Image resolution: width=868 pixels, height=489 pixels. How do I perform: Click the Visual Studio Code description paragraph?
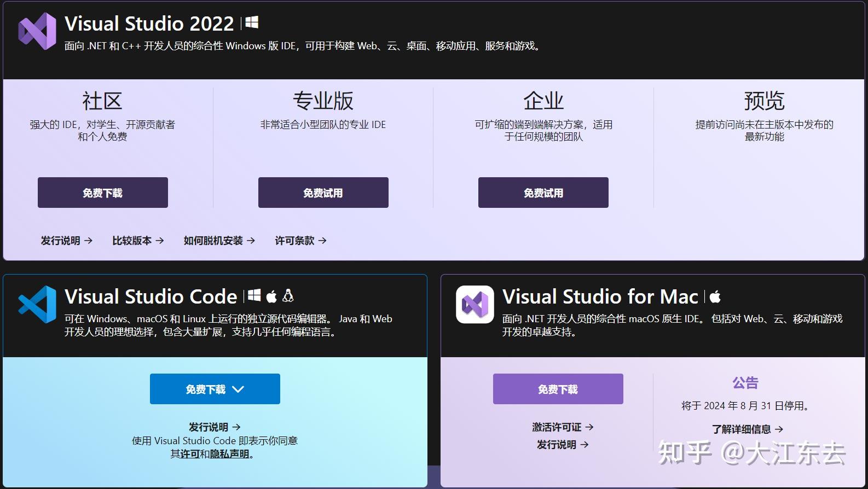click(228, 325)
